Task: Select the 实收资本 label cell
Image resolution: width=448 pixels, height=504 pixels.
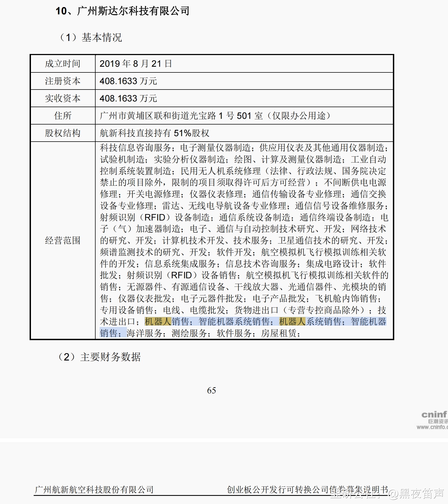Action: click(x=63, y=98)
